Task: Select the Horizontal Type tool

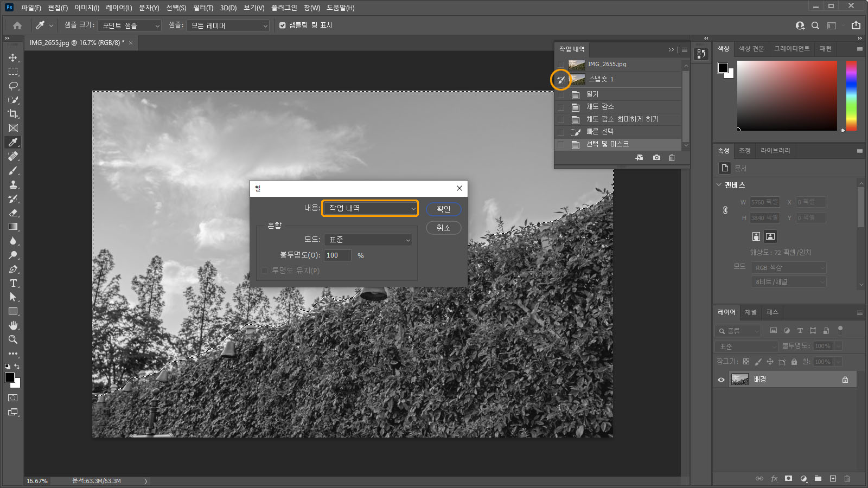Action: click(x=13, y=283)
